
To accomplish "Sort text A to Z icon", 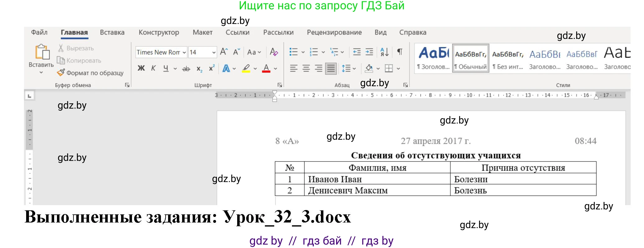I will (x=385, y=52).
